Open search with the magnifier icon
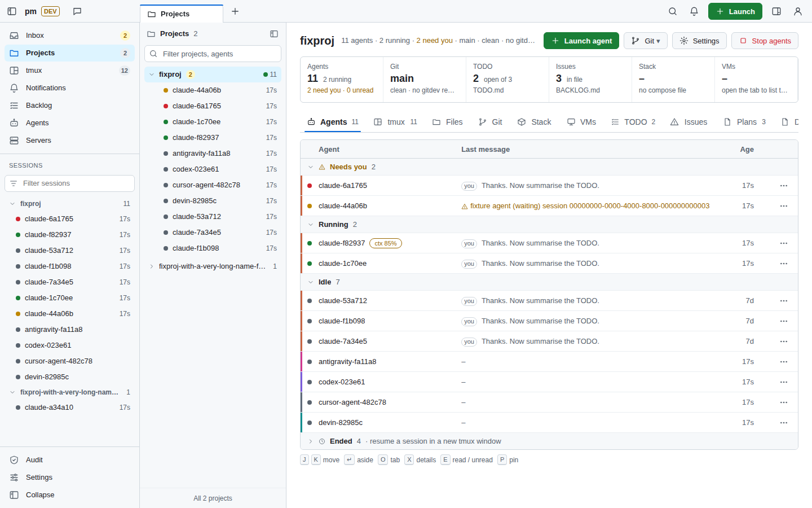 coord(673,11)
